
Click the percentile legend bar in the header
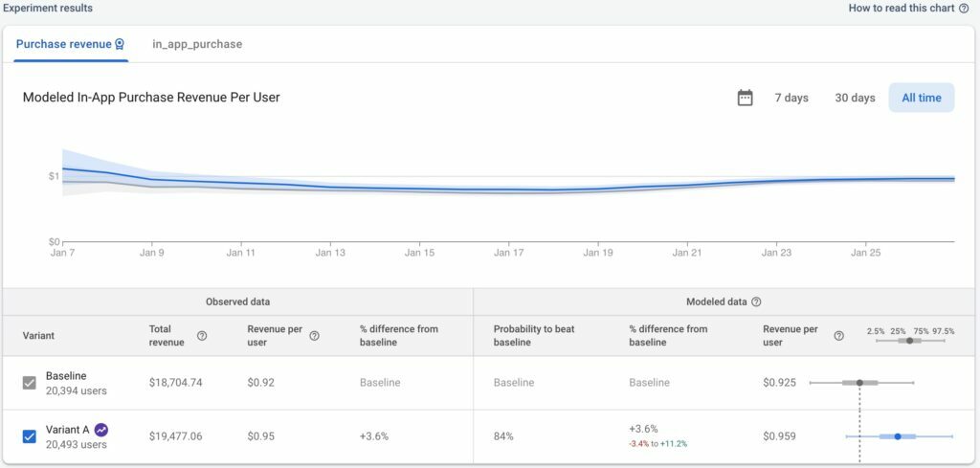coord(910,341)
